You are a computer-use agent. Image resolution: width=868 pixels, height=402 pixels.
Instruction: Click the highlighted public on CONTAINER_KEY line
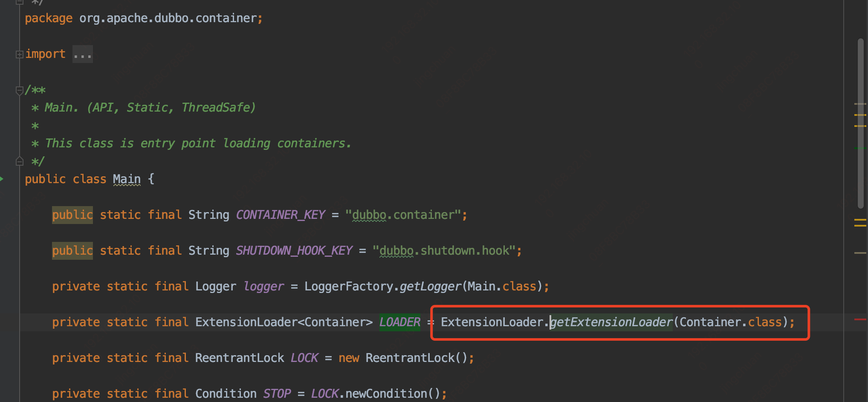point(72,215)
